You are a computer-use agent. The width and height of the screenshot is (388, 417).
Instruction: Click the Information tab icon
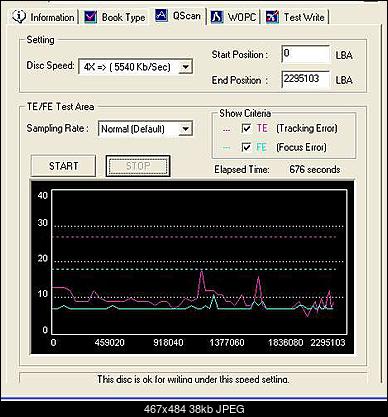19,16
